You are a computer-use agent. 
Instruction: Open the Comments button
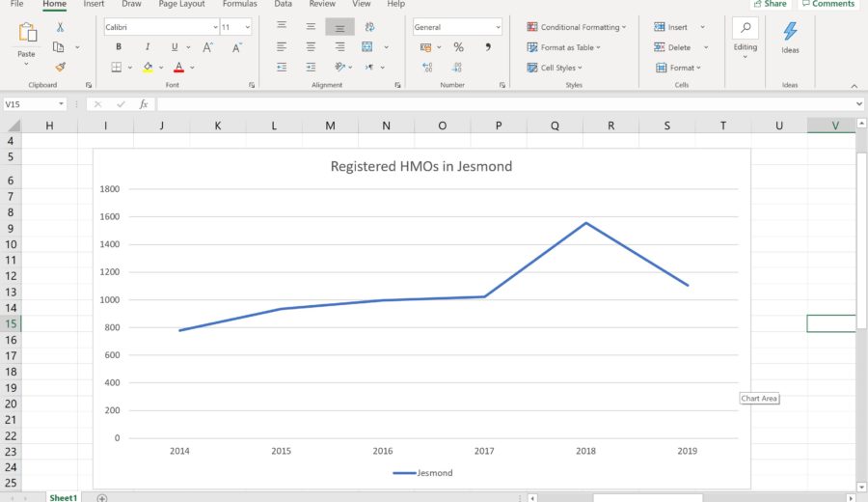pos(827,5)
